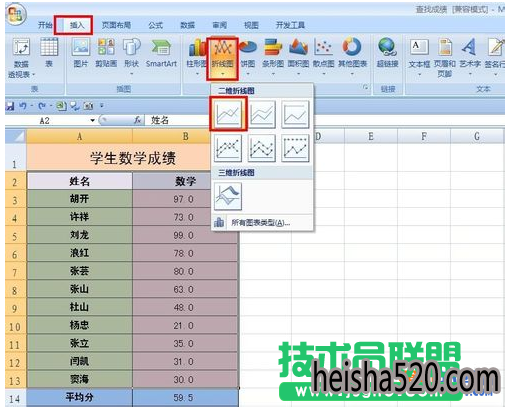Open the Name Box dropdown arrow

[92, 120]
